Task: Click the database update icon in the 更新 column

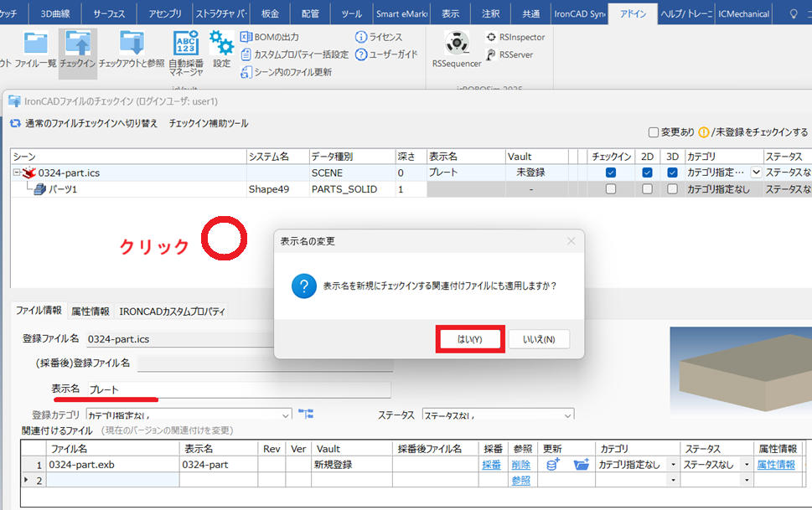Action: click(551, 464)
